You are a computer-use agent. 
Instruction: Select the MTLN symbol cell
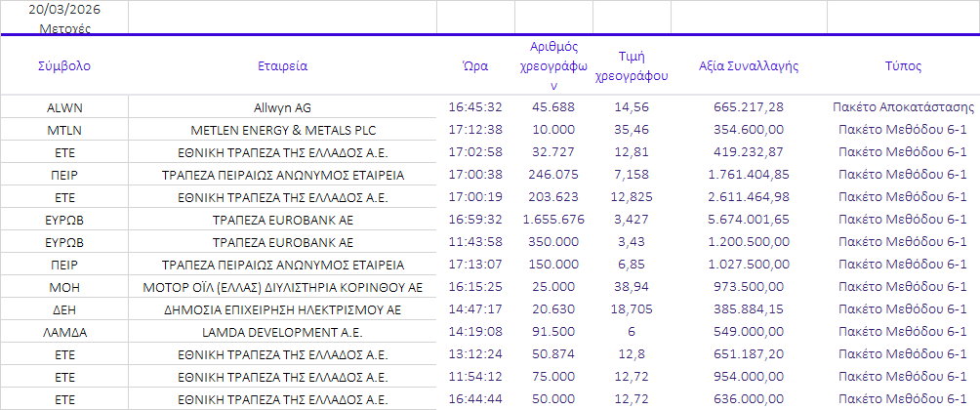(64, 130)
